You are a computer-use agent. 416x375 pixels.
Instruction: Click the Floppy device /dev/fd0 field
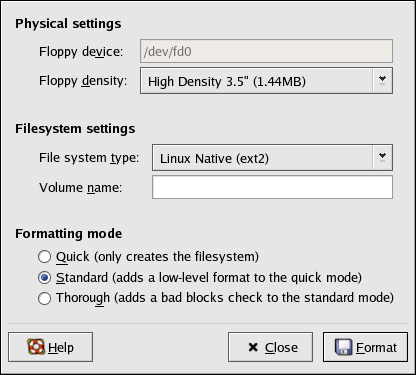[266, 51]
